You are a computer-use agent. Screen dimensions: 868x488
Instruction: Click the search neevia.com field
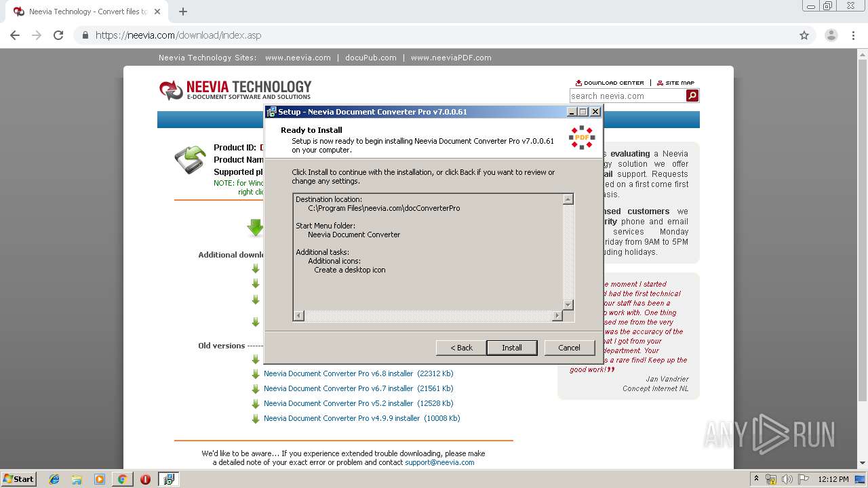(627, 96)
